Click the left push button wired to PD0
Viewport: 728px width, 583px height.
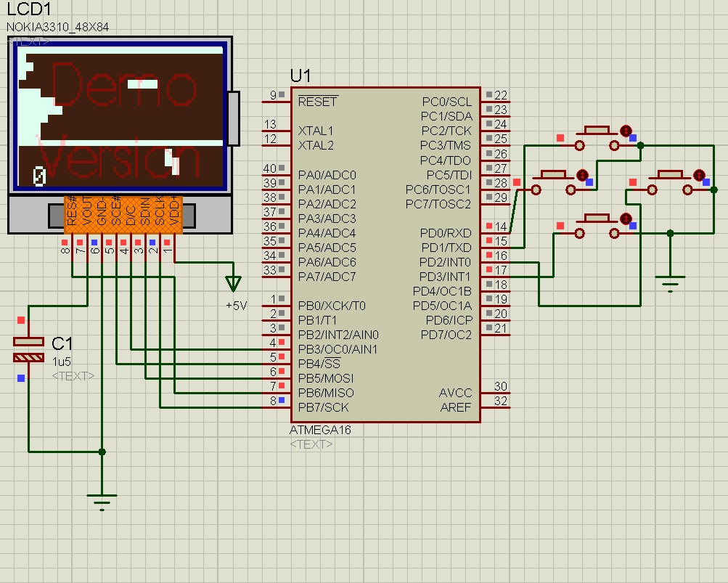point(553,183)
